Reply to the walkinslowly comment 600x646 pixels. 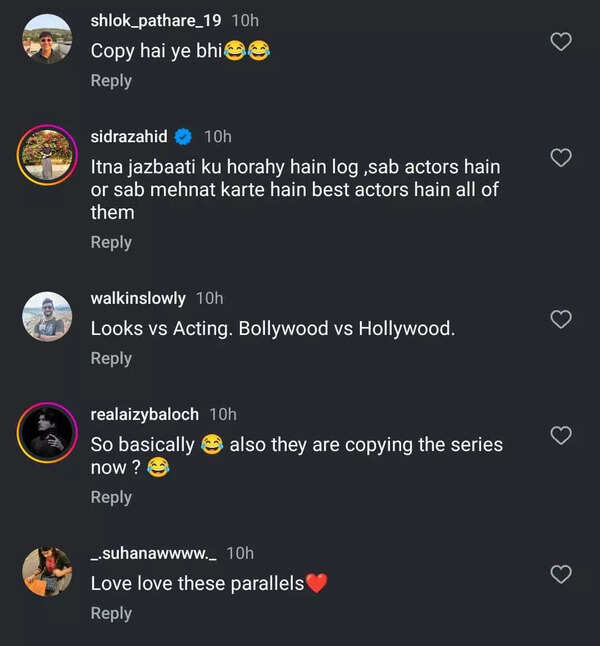coord(111,358)
